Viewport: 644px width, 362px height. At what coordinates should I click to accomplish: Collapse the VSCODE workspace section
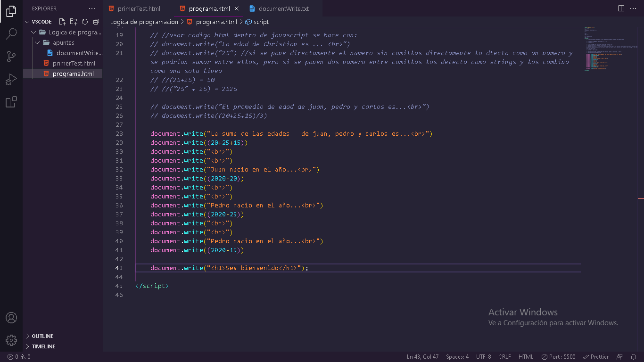pyautogui.click(x=41, y=22)
